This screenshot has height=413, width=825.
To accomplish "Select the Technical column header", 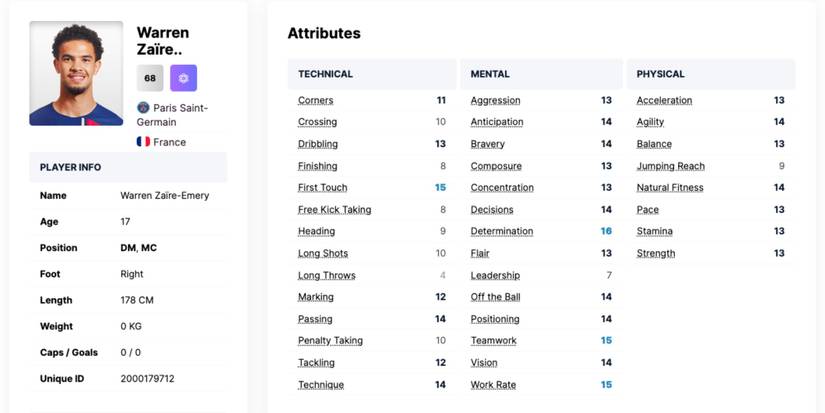I will tap(325, 74).
